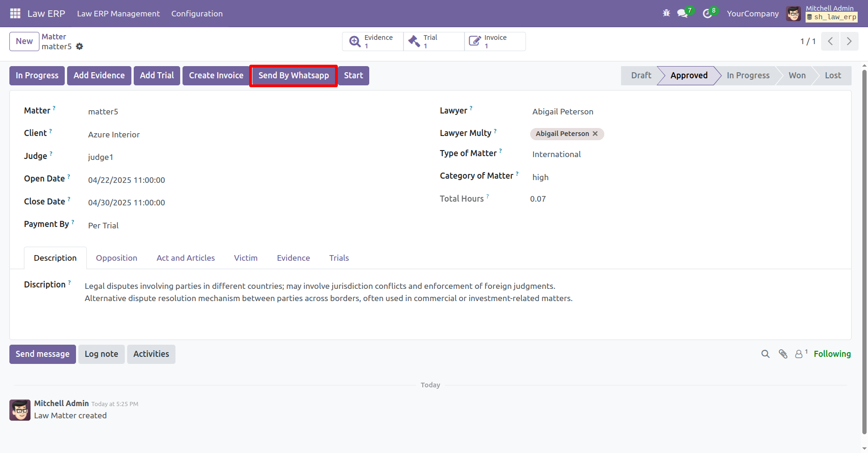Click the 'Law Matter created' message text
The width and height of the screenshot is (868, 453).
[x=70, y=415]
